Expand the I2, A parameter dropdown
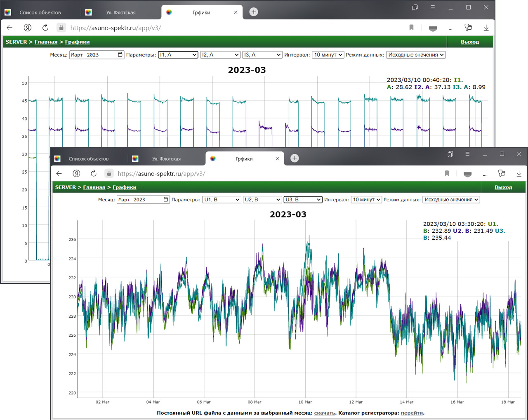This screenshot has width=528, height=420. pyautogui.click(x=220, y=54)
